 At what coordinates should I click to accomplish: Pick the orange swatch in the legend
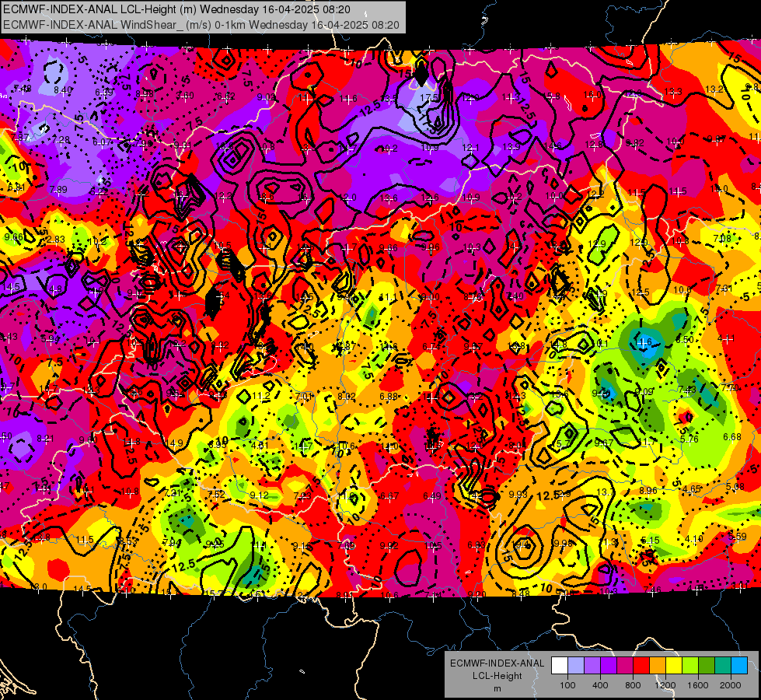(x=658, y=666)
